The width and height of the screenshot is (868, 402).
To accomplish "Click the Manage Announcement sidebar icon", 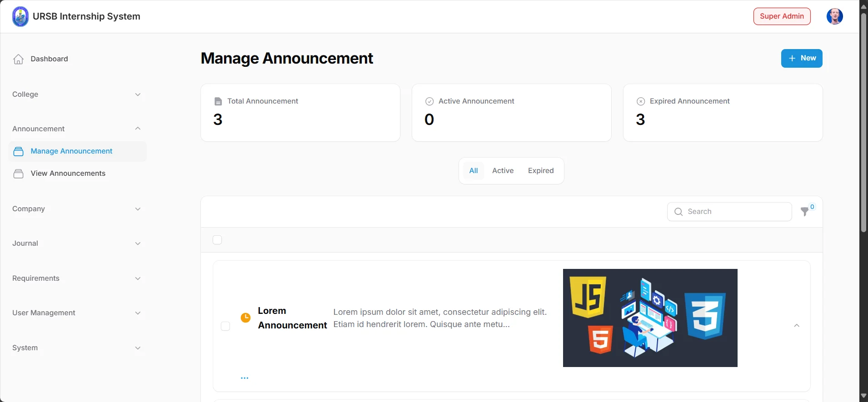I will click(18, 151).
